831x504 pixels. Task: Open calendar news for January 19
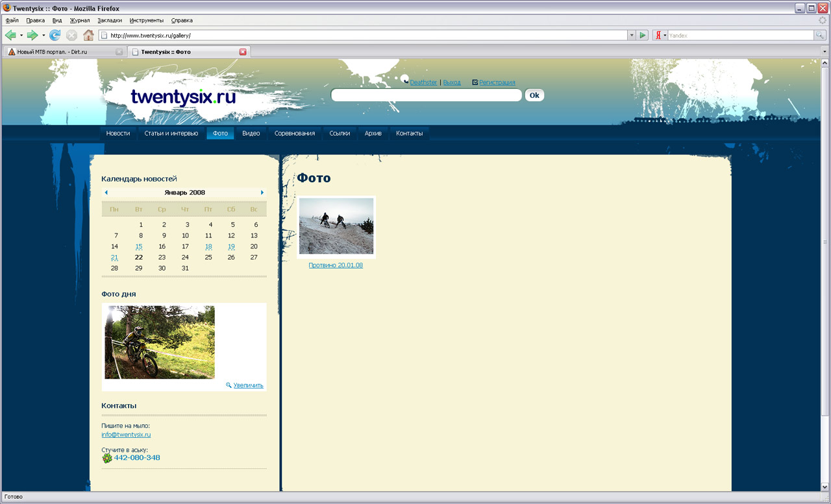tap(231, 246)
